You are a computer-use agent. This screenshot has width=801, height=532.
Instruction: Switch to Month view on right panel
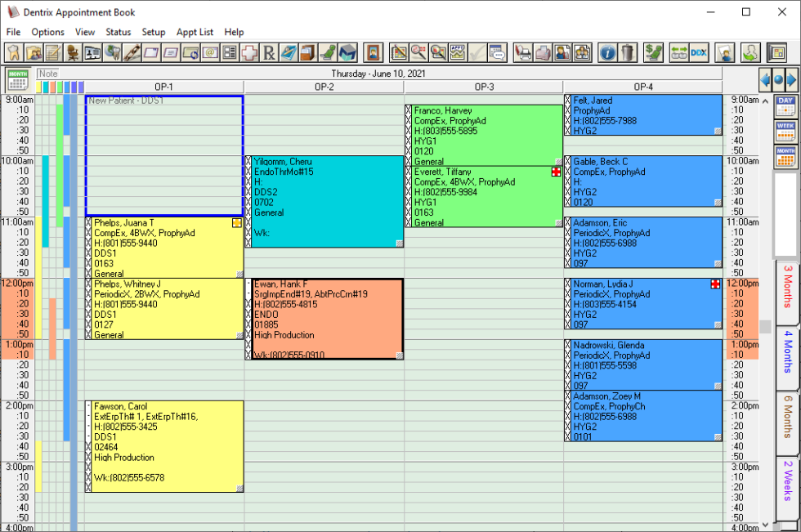785,156
